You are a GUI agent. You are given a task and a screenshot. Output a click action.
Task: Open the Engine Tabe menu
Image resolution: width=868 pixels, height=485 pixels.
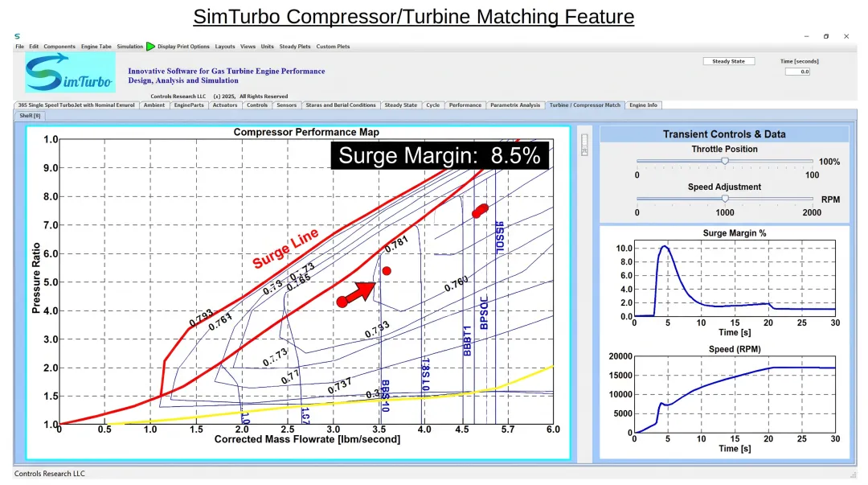click(96, 47)
